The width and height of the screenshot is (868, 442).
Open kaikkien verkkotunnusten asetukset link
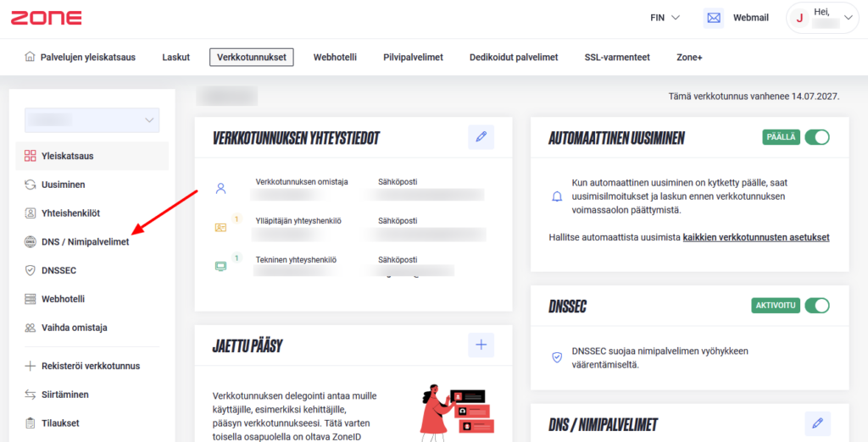coord(755,238)
